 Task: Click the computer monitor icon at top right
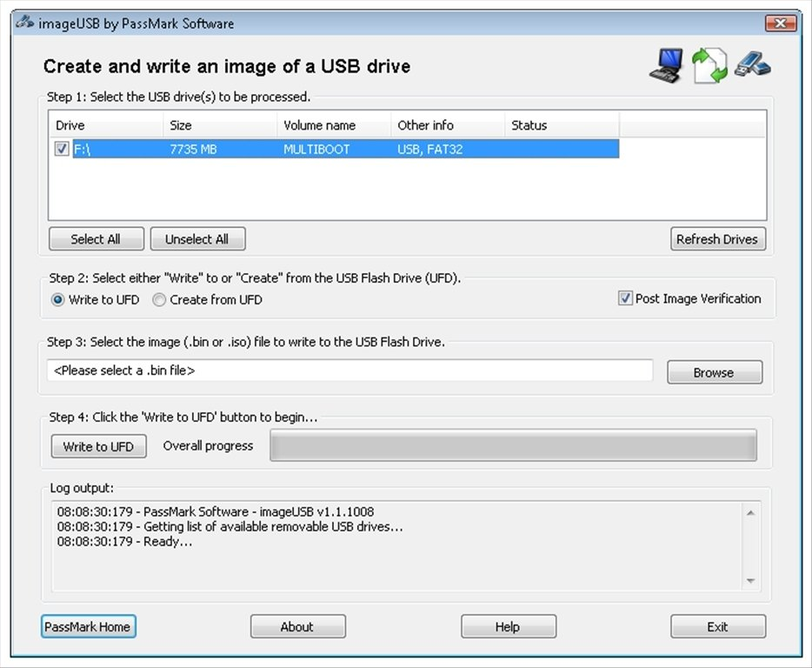[x=666, y=65]
